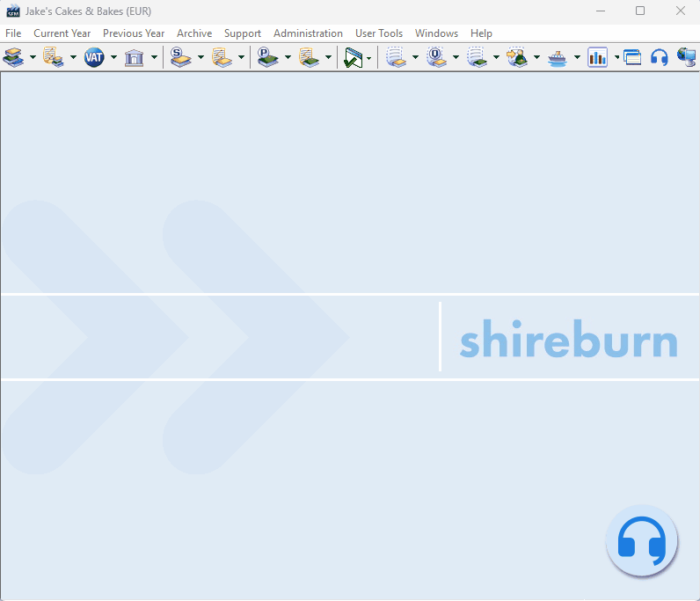Click the bank building toolbar icon
Viewport: 700px width, 601px height.
(x=135, y=57)
